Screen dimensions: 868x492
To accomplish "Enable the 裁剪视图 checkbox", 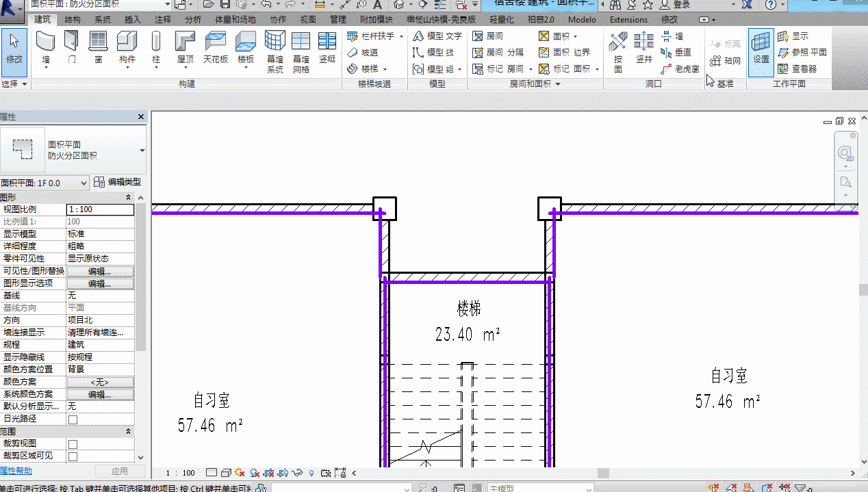I will pyautogui.click(x=73, y=444).
